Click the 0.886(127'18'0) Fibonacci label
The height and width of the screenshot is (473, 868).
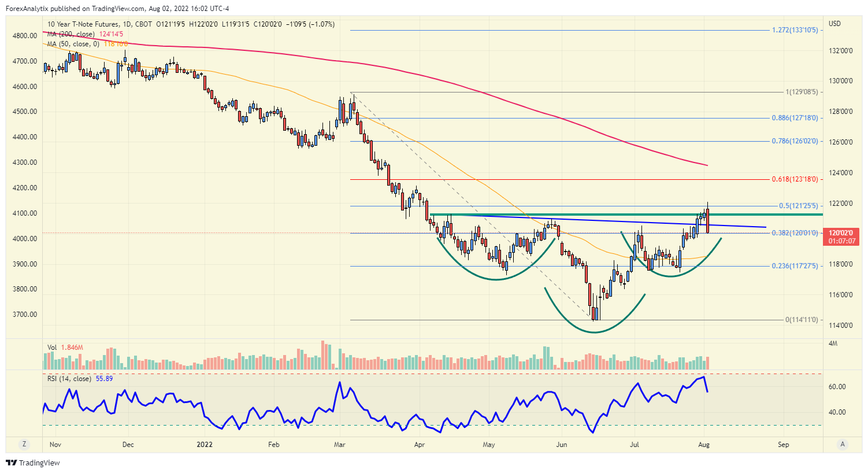795,118
